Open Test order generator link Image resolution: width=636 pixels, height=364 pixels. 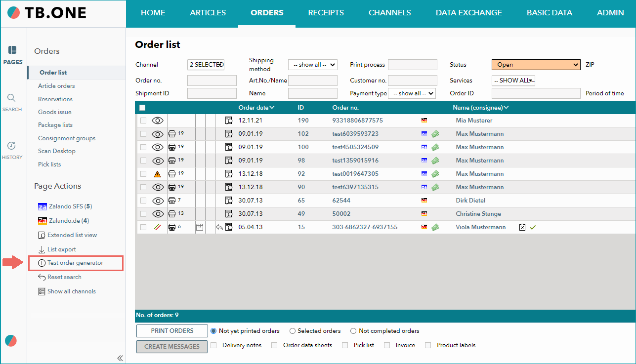pyautogui.click(x=76, y=263)
